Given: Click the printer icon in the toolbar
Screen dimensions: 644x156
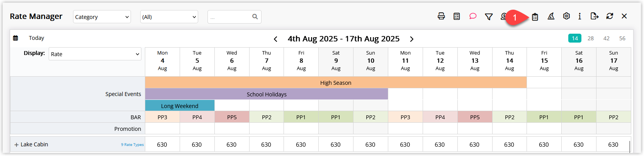Looking at the screenshot, I should [441, 16].
